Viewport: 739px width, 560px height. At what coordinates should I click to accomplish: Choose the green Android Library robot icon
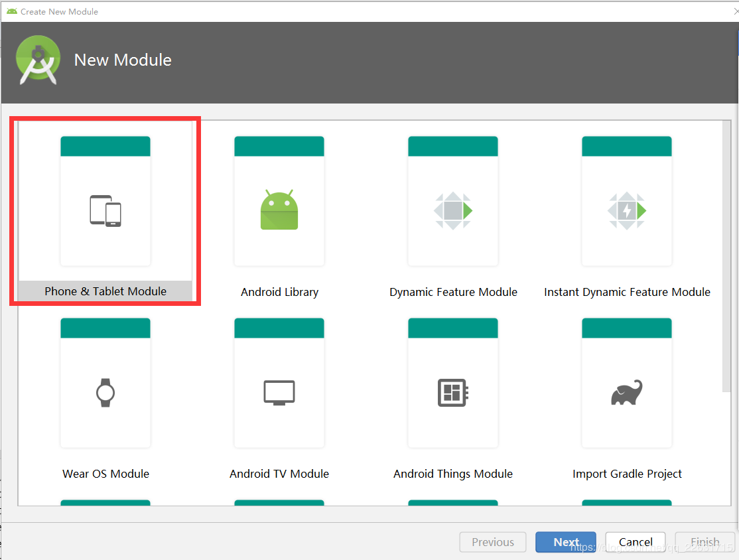click(x=279, y=210)
